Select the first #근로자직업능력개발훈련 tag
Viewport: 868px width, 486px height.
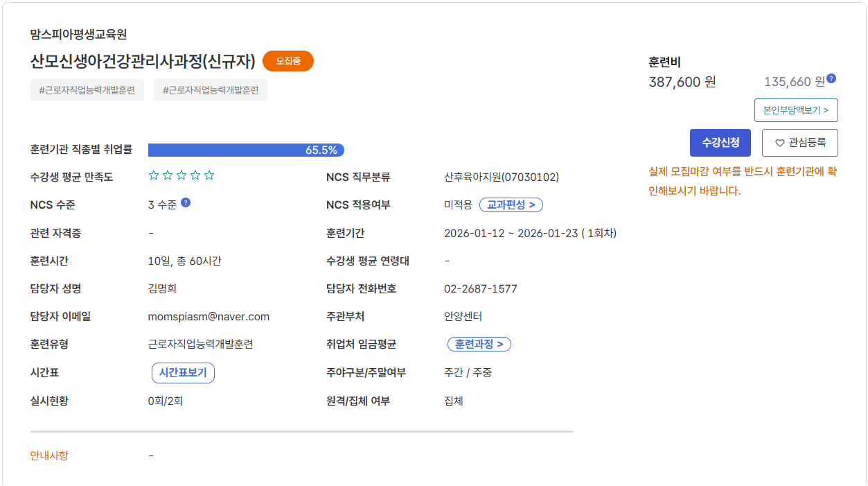tap(87, 90)
